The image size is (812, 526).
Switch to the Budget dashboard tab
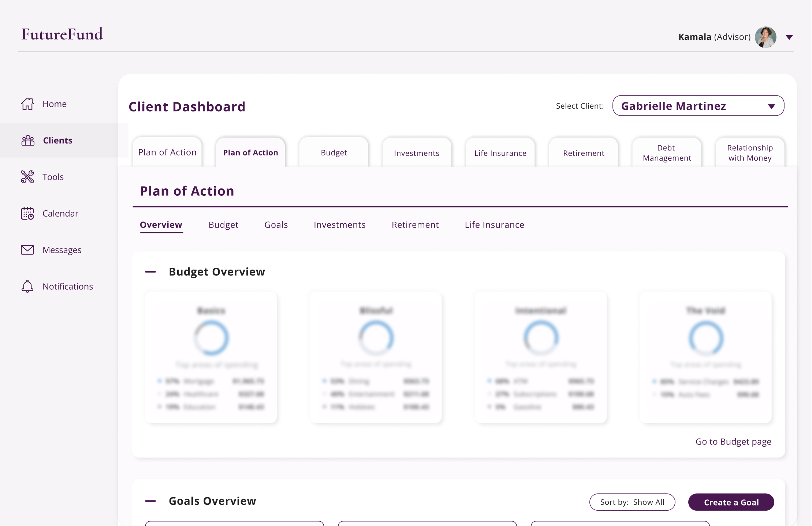point(334,153)
